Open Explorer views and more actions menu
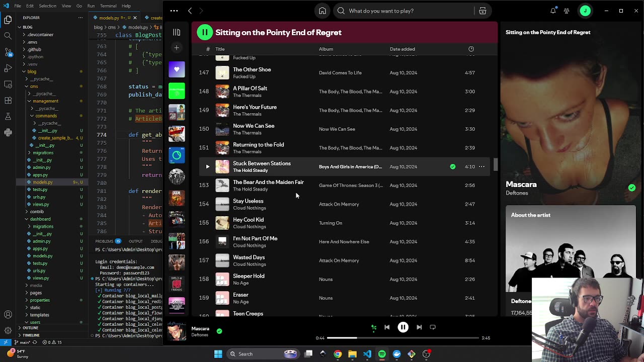Viewport: 644px width, 362px height. 80,18
